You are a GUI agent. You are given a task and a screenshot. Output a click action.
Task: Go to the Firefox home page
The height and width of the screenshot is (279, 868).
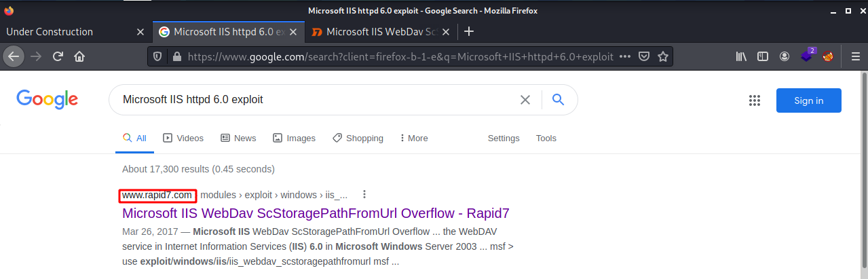click(79, 56)
